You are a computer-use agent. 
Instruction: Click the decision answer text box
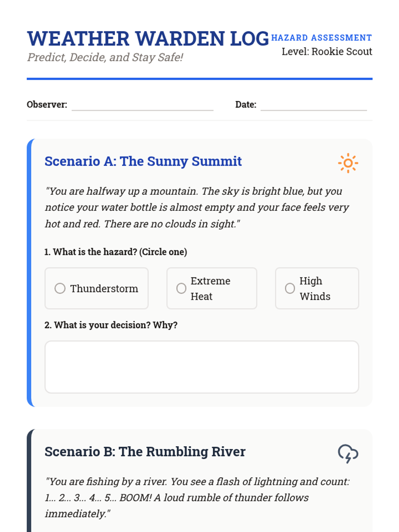pos(201,367)
